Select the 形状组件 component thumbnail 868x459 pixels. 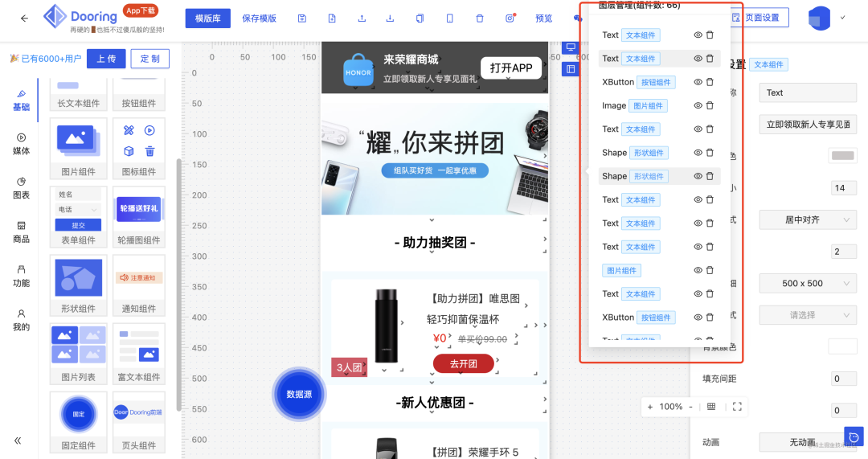pos(78,285)
